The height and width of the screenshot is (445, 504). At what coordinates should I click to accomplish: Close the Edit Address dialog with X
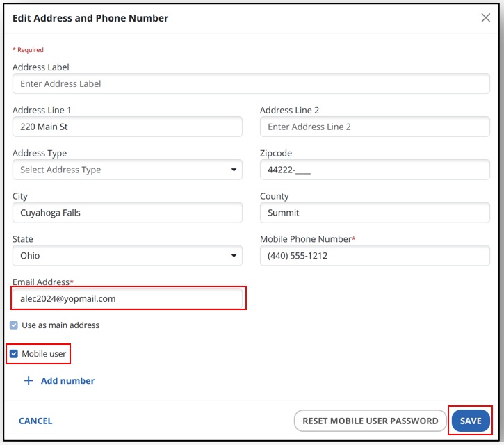coord(485,18)
